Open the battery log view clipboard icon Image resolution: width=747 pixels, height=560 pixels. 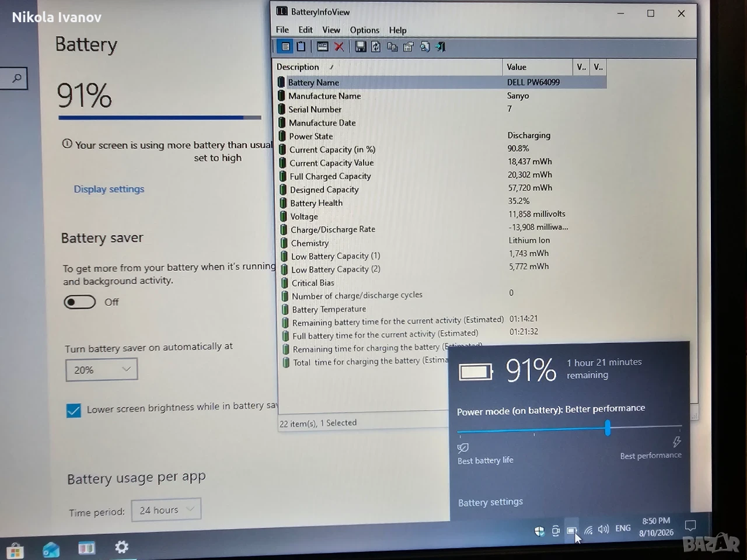click(x=301, y=47)
